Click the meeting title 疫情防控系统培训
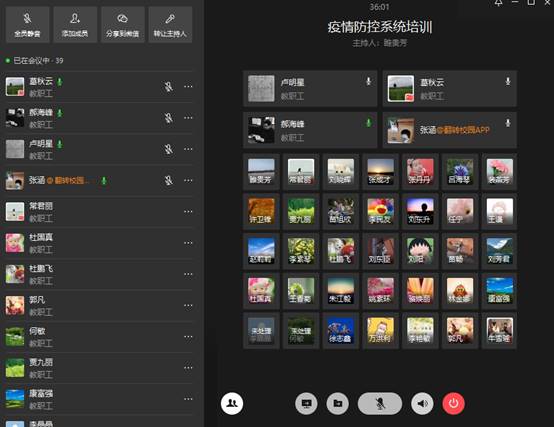The image size is (554, 427). [380, 27]
